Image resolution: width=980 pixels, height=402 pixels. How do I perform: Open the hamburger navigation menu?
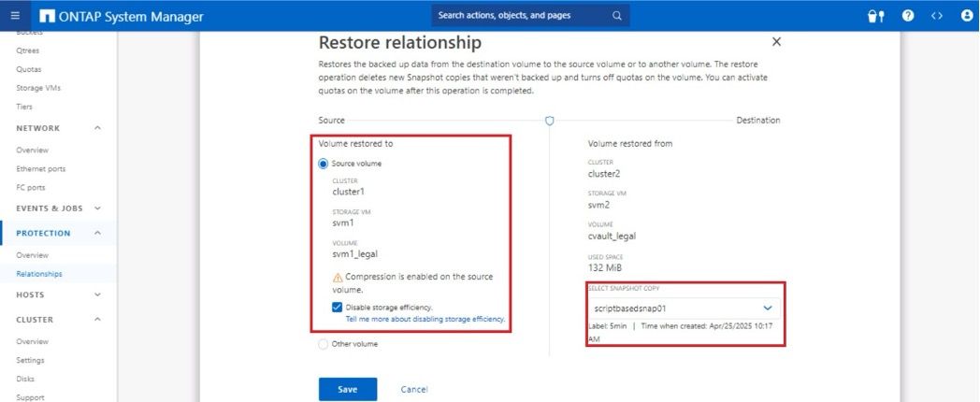15,16
